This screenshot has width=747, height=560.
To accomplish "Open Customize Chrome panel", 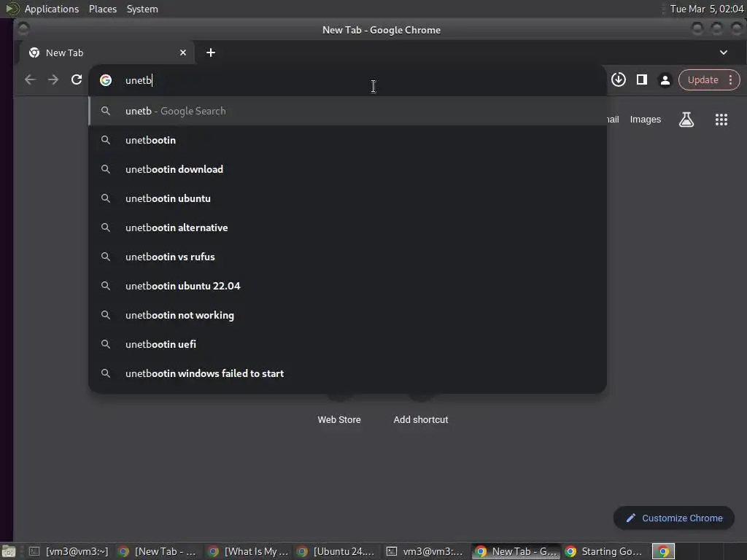I will (673, 518).
